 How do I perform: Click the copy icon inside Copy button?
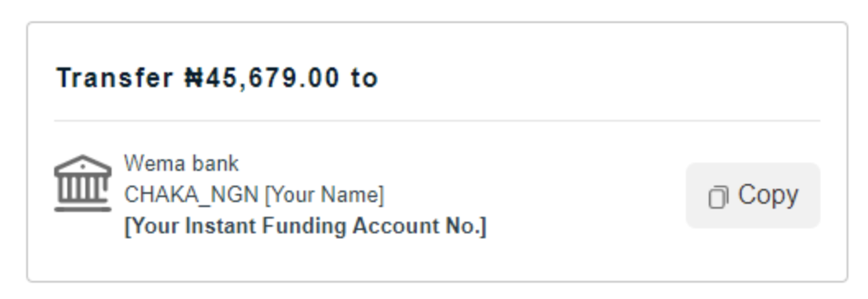718,197
